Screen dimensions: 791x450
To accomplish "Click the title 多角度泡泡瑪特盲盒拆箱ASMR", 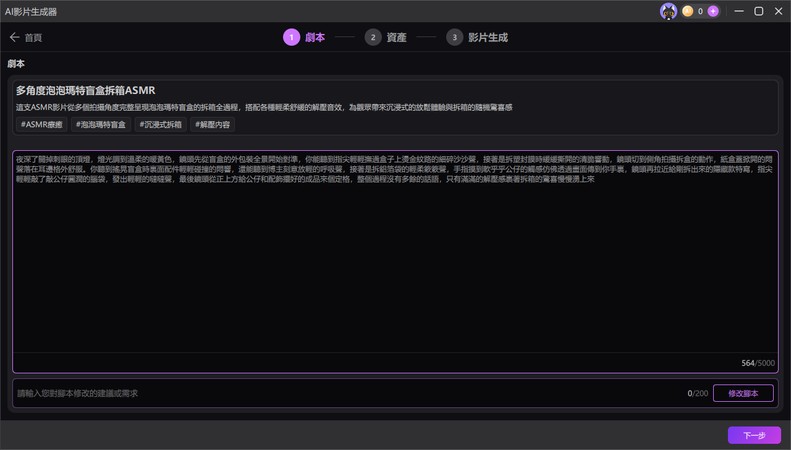I will click(x=85, y=90).
